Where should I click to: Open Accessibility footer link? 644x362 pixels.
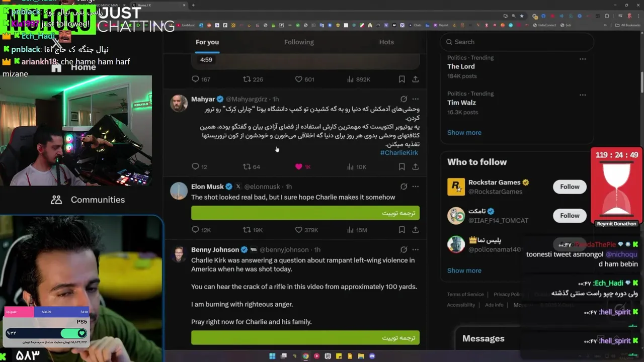pyautogui.click(x=461, y=305)
